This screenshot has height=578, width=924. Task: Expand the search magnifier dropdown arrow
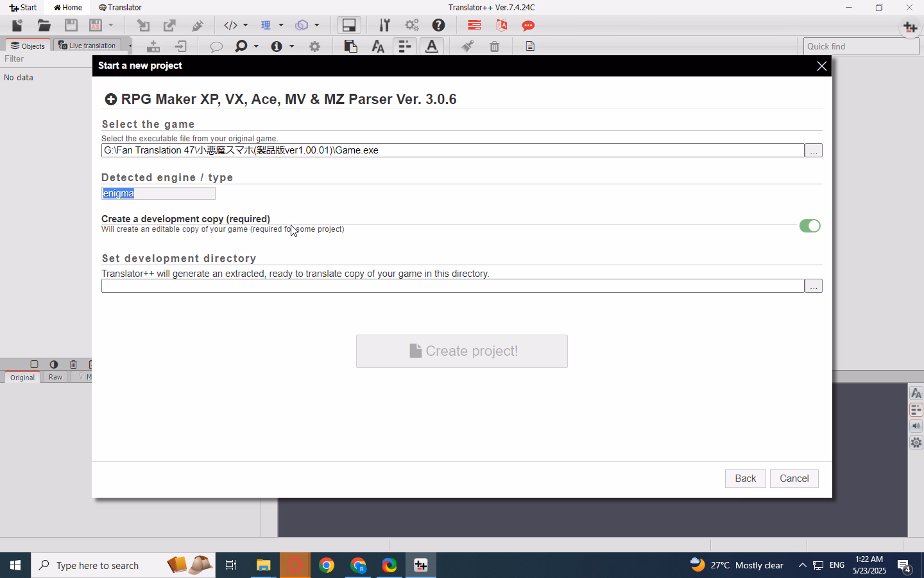click(256, 46)
